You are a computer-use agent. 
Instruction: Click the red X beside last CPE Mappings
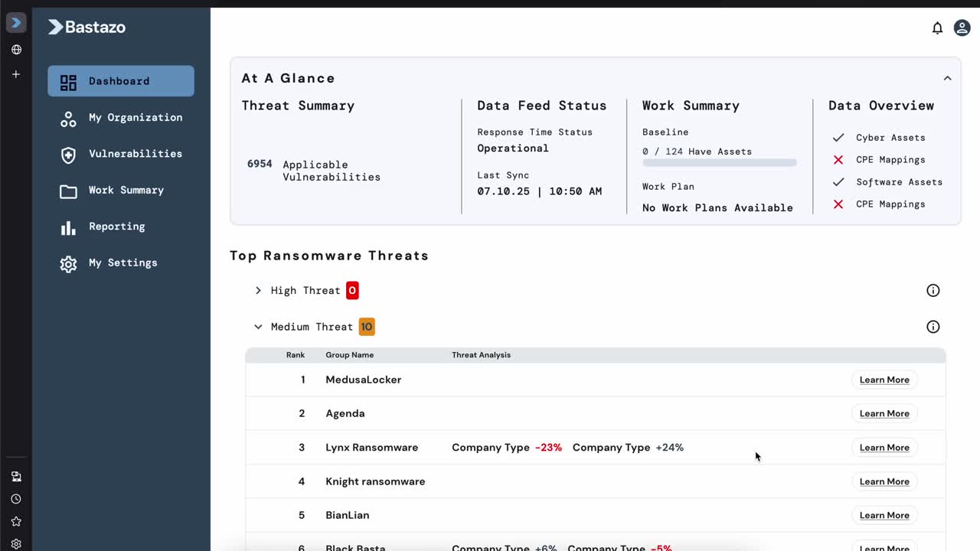point(838,204)
